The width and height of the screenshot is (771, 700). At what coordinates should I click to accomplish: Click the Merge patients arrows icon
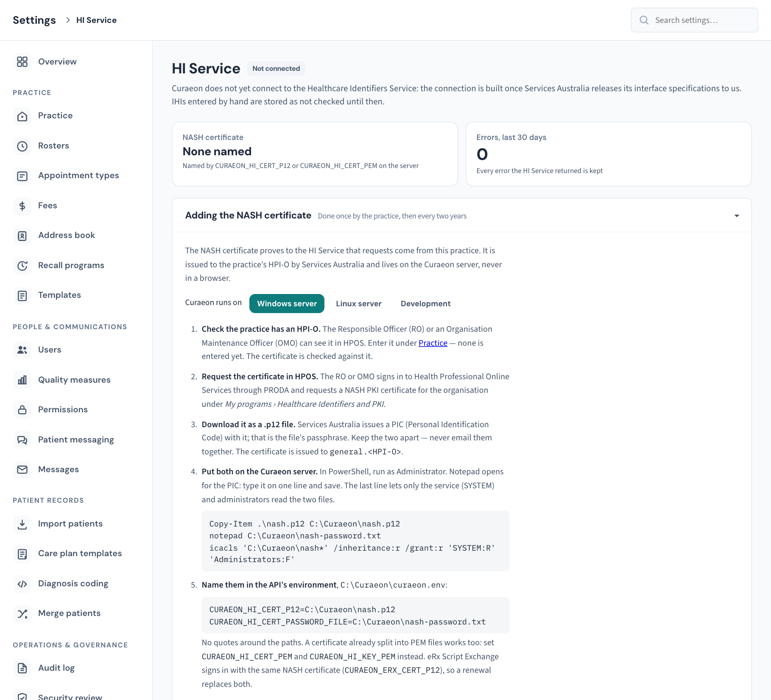click(22, 614)
